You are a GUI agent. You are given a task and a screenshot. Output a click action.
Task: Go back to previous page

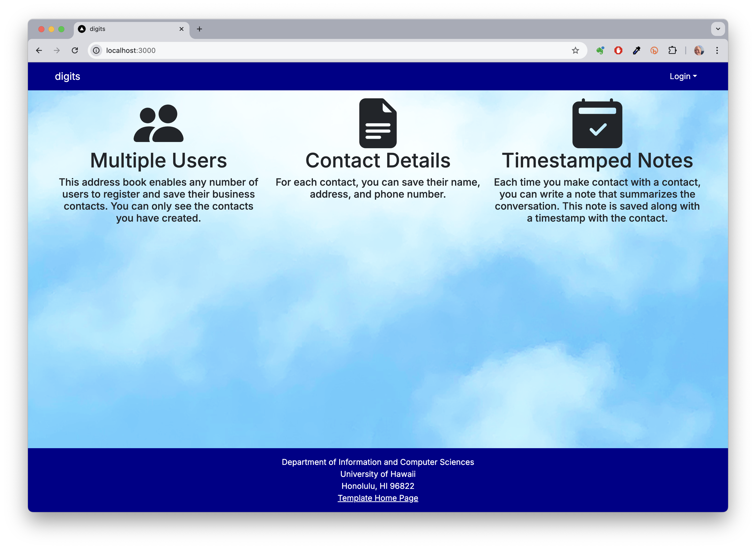point(39,50)
